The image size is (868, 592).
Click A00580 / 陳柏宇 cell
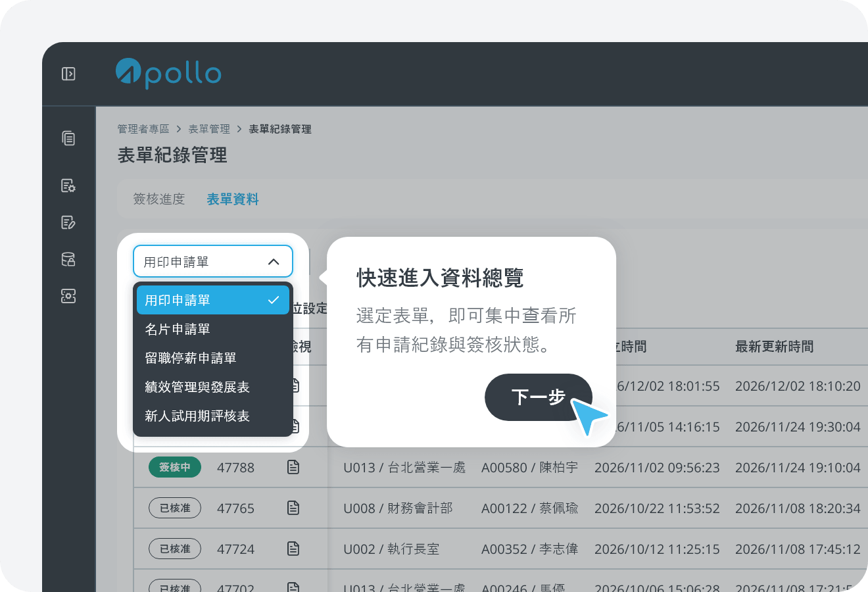click(x=530, y=468)
